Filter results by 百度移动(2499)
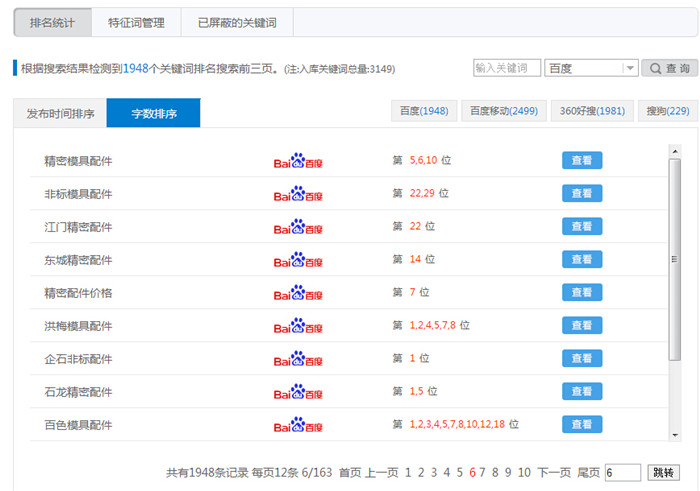The width and height of the screenshot is (700, 491). tap(503, 111)
